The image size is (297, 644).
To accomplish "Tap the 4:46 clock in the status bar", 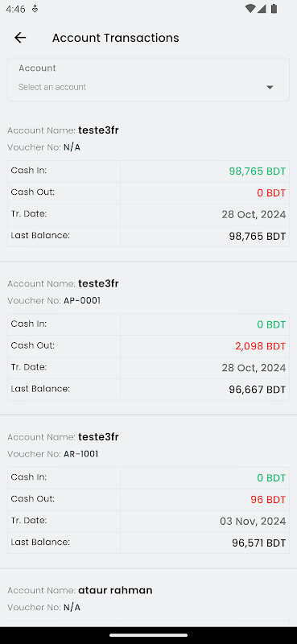I will click(16, 9).
